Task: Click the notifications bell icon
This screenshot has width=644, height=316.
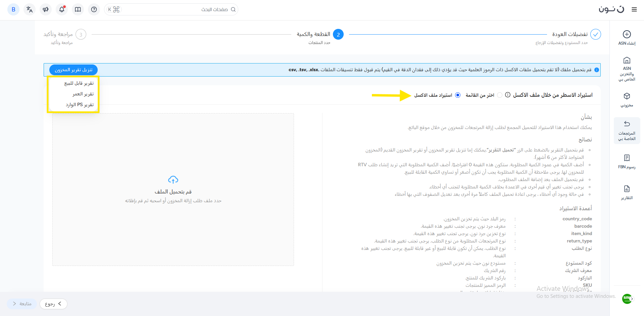Action: [62, 9]
